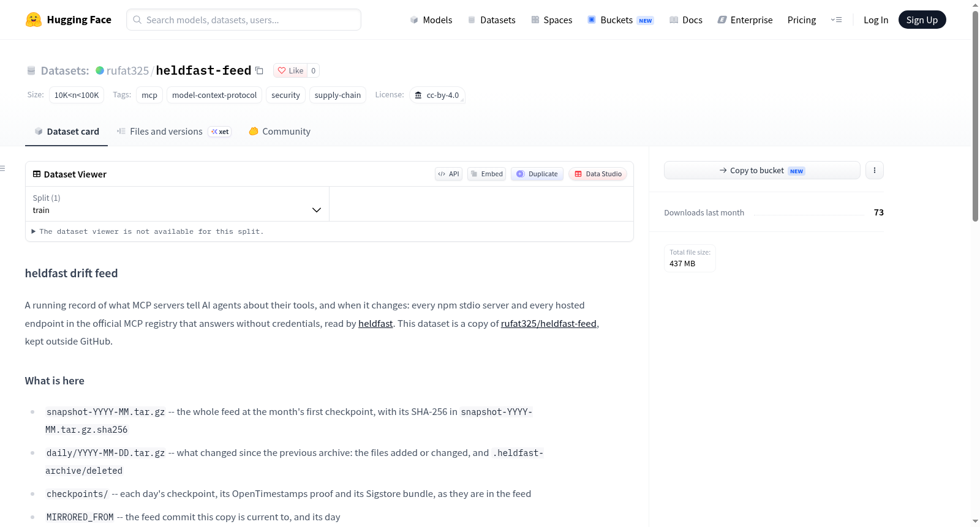Screen dimensions: 980x527
Task: Click the page vertical scrollbar
Action: click(975, 116)
